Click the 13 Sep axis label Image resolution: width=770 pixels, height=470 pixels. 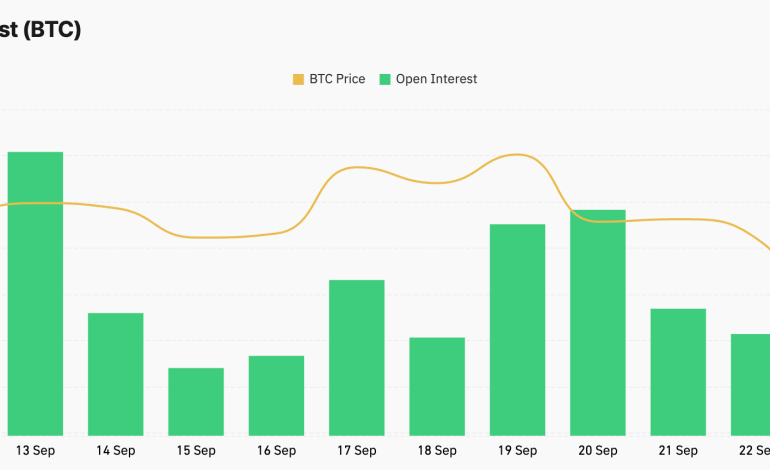pyautogui.click(x=36, y=451)
